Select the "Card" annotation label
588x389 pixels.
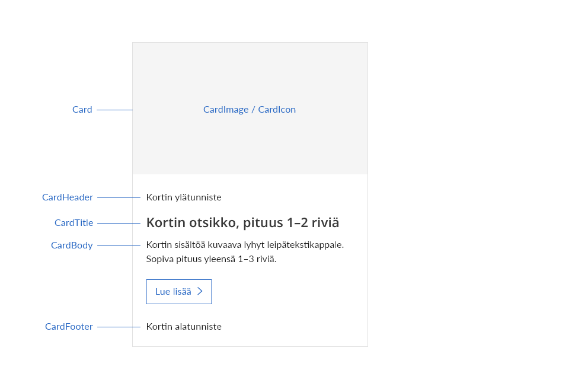(82, 110)
